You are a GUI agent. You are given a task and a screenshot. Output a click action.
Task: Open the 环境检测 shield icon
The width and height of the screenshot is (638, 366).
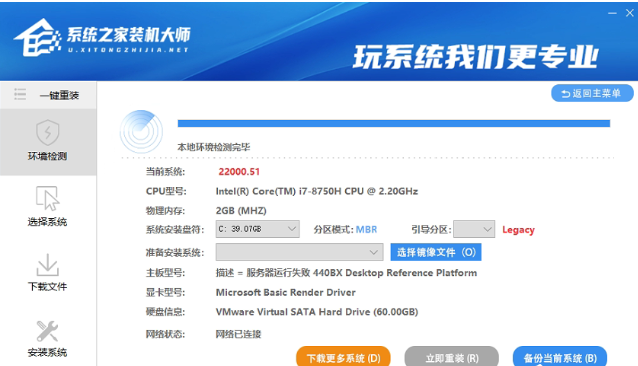[48, 133]
